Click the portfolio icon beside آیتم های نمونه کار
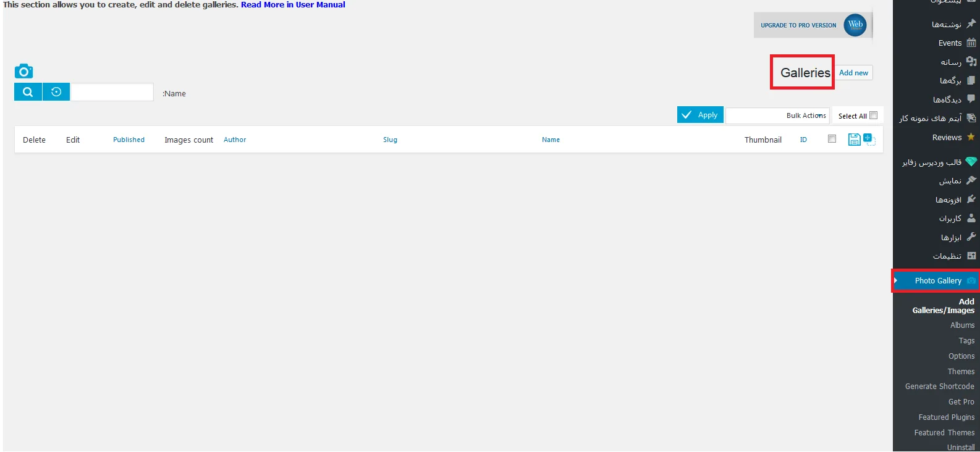 click(971, 118)
